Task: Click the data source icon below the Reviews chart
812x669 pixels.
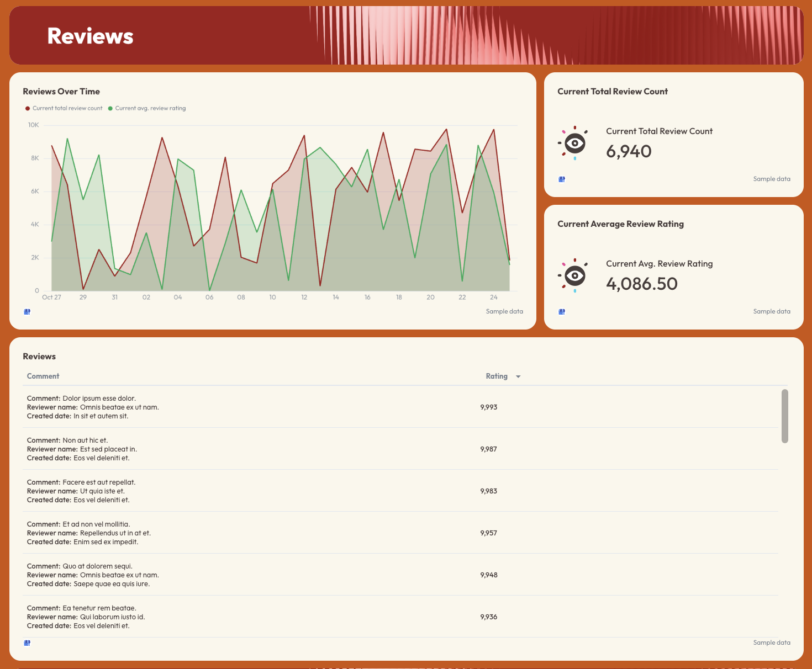Action: click(x=27, y=311)
